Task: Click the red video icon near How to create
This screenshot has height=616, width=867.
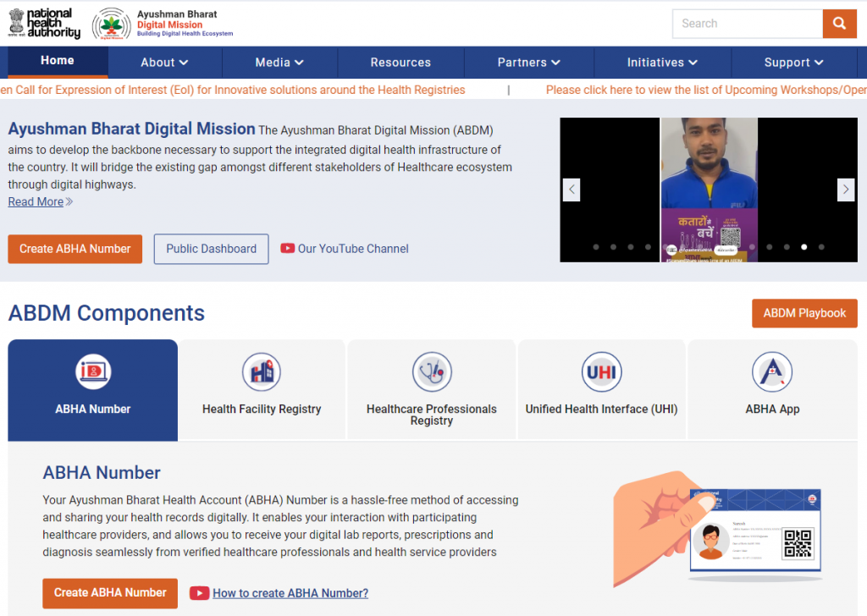Action: (199, 593)
